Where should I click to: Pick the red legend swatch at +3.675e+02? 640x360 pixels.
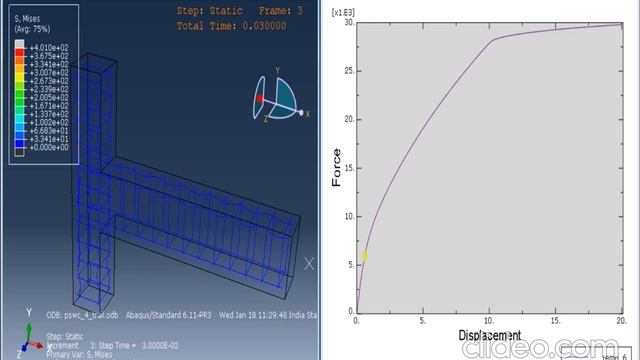[19, 52]
